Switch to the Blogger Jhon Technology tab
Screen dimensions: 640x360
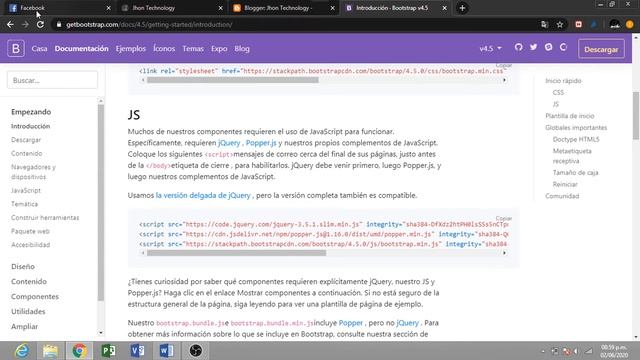(284, 8)
